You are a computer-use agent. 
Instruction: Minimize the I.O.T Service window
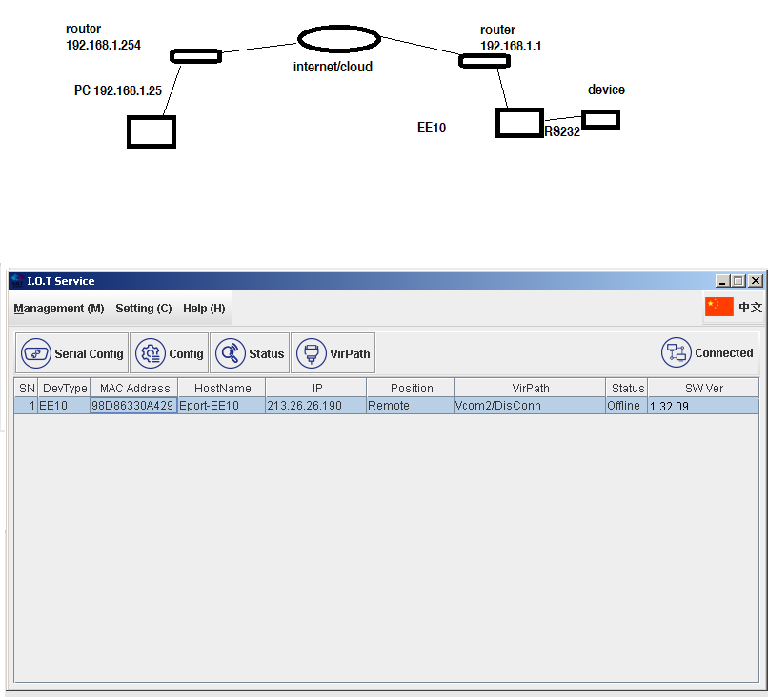(x=723, y=281)
